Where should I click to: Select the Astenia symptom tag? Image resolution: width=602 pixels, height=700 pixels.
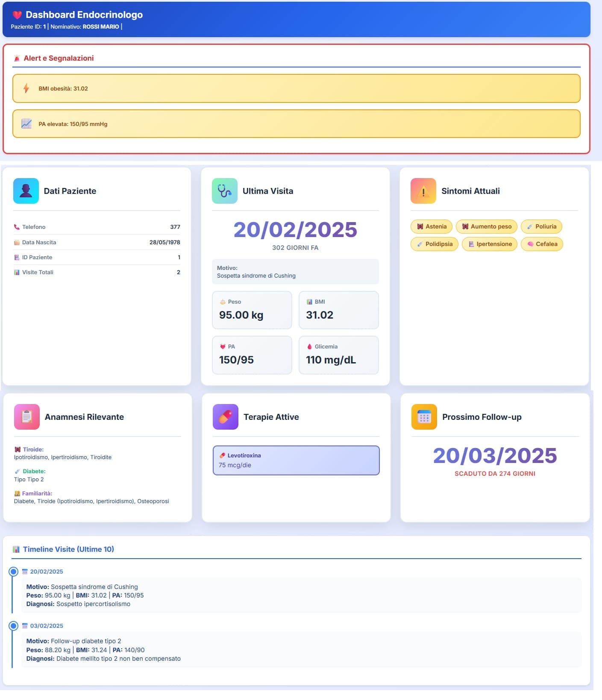[x=432, y=227]
